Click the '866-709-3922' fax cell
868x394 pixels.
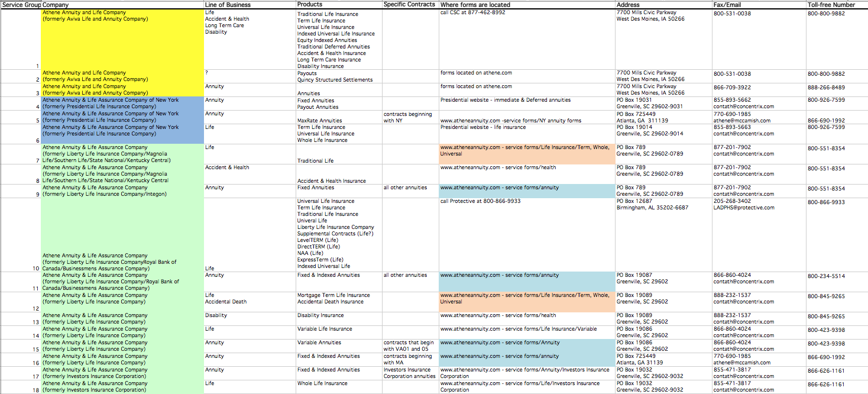[759, 90]
